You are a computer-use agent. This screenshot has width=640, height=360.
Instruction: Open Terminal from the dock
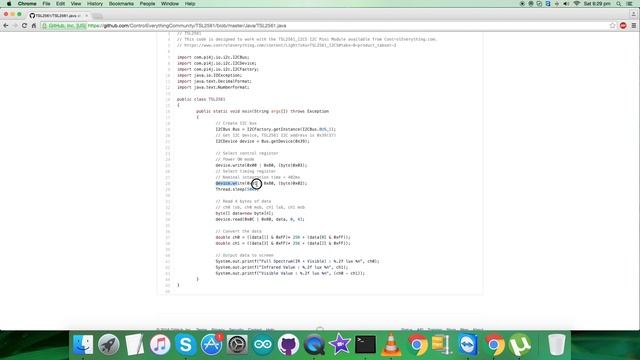(366, 345)
